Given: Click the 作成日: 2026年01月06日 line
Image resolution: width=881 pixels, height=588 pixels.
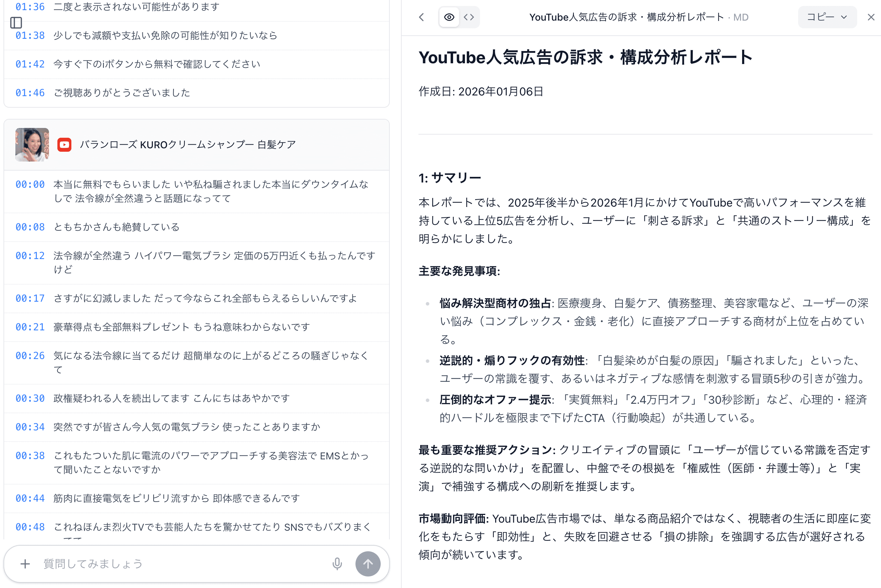Looking at the screenshot, I should pyautogui.click(x=481, y=92).
